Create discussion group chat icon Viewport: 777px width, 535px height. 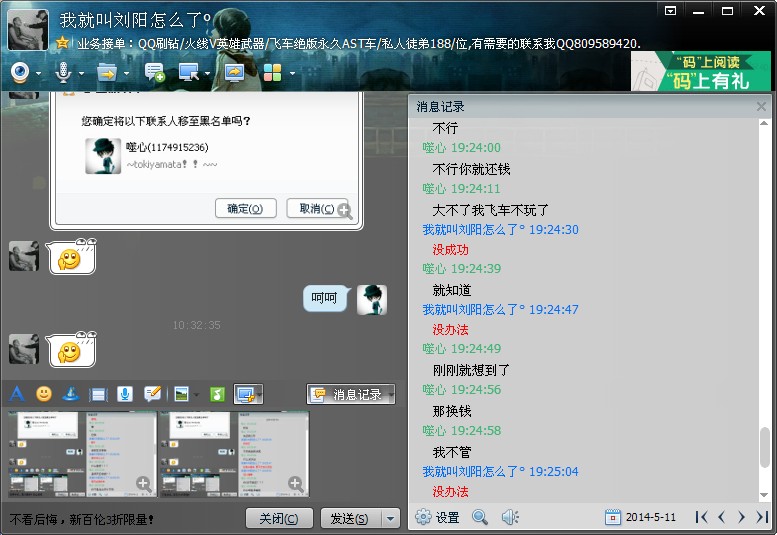tap(154, 73)
